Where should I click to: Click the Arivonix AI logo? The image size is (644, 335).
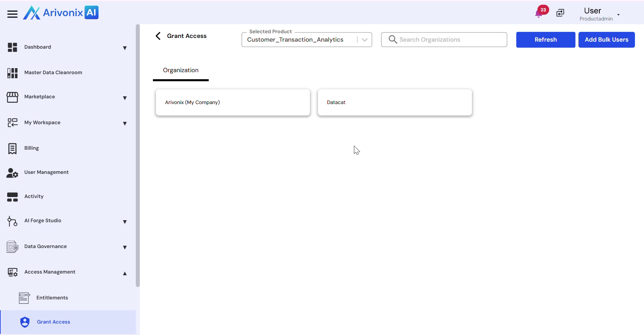(x=61, y=13)
